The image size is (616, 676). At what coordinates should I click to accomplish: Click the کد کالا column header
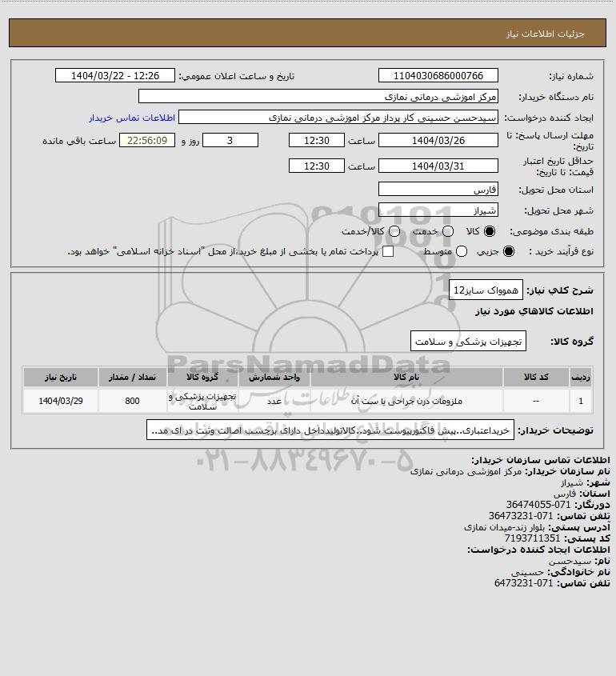point(536,378)
